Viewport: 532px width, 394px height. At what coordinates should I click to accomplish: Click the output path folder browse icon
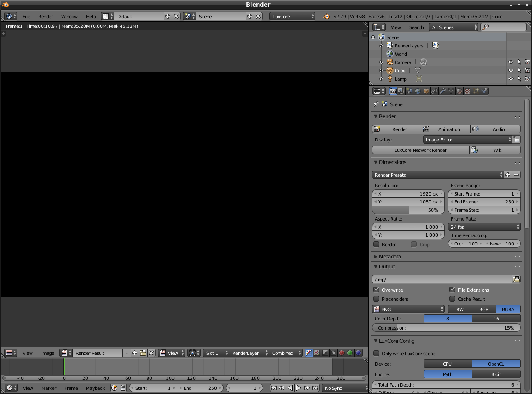(x=516, y=280)
